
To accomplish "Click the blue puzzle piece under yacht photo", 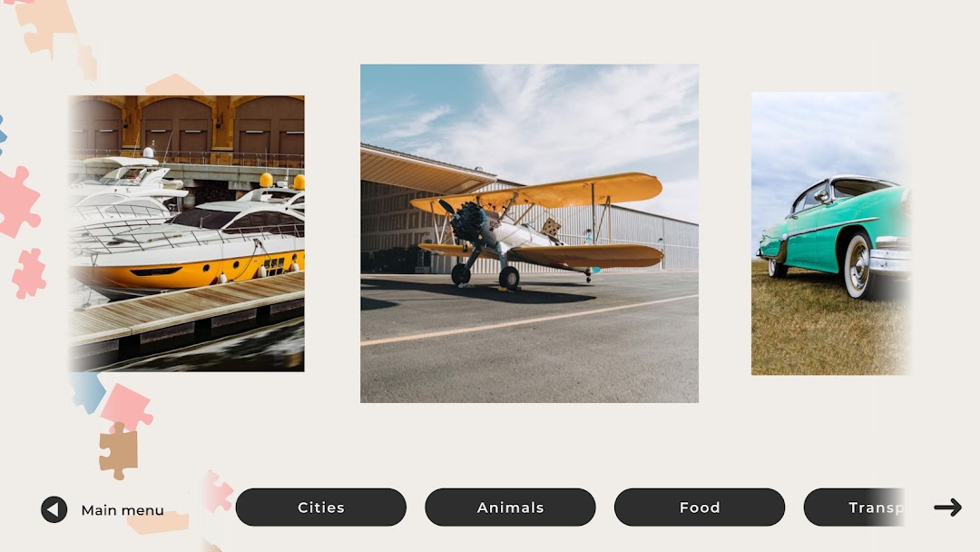I will pyautogui.click(x=87, y=392).
